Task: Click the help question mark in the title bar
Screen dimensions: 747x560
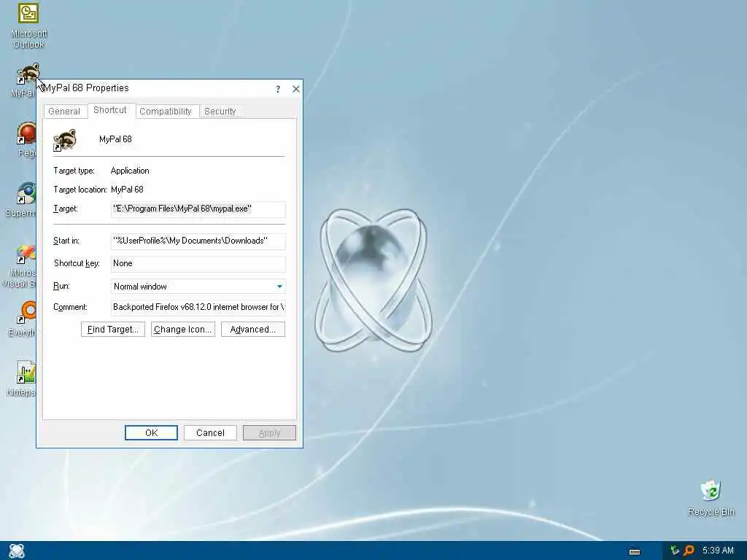Action: [x=278, y=89]
